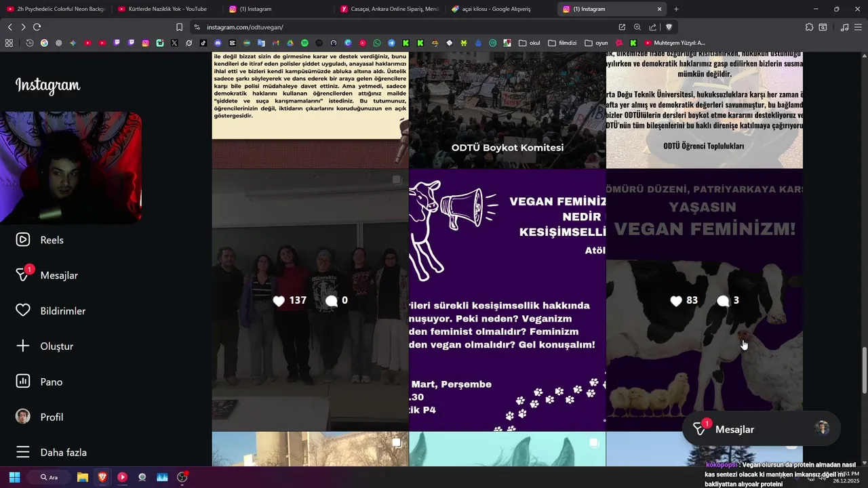Go forward with the browser forward arrow
868x488 pixels.
pyautogui.click(x=23, y=27)
